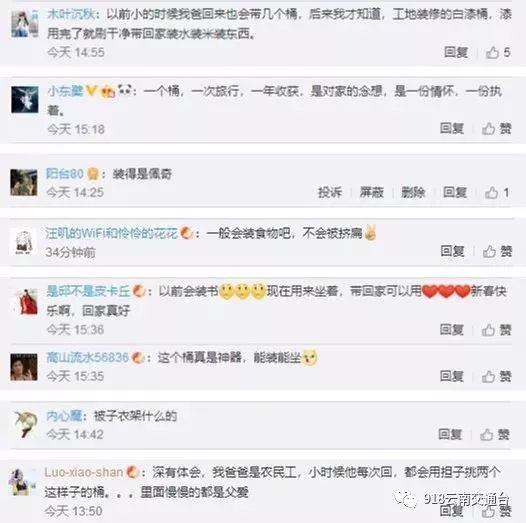
Task: Like 高山流水56836's comment
Action: (x=496, y=376)
